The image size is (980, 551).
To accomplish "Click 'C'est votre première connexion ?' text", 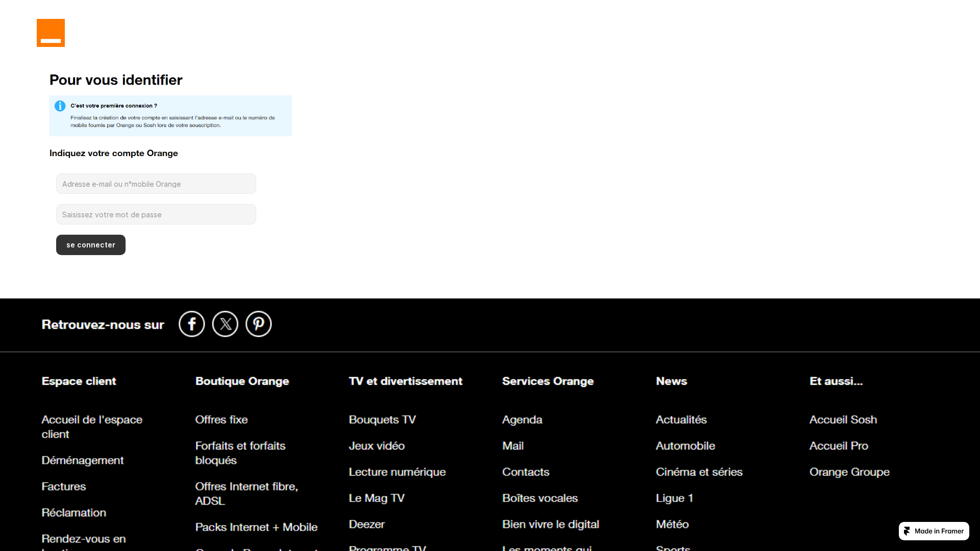I will (x=114, y=106).
